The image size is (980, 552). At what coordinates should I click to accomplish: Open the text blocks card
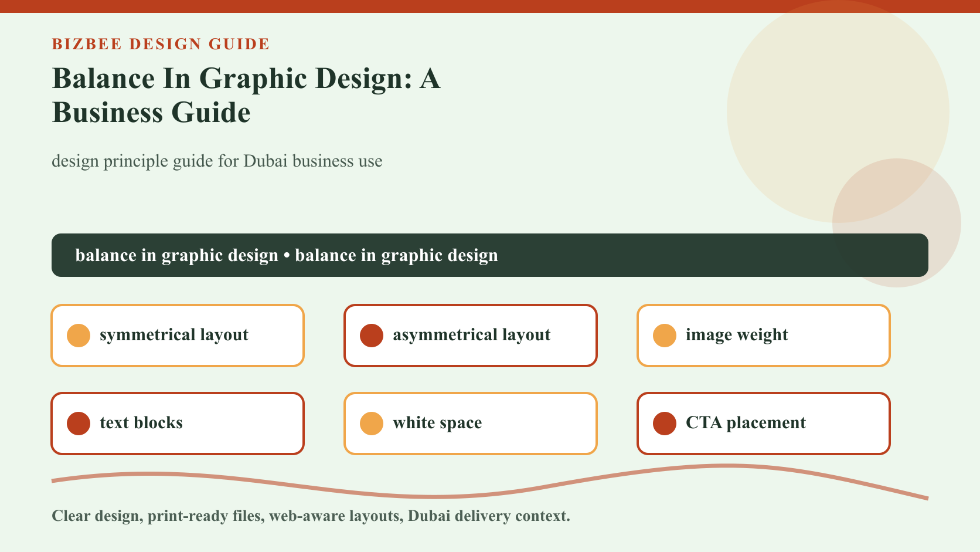(x=178, y=424)
